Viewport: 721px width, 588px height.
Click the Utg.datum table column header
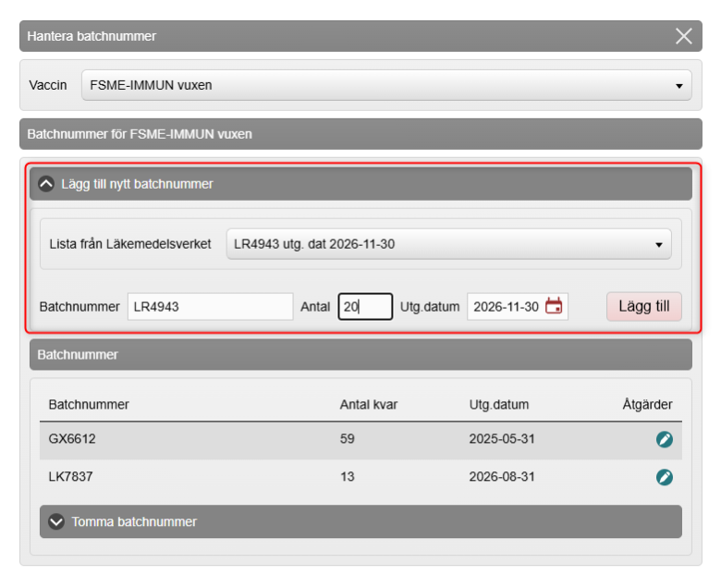(x=499, y=405)
